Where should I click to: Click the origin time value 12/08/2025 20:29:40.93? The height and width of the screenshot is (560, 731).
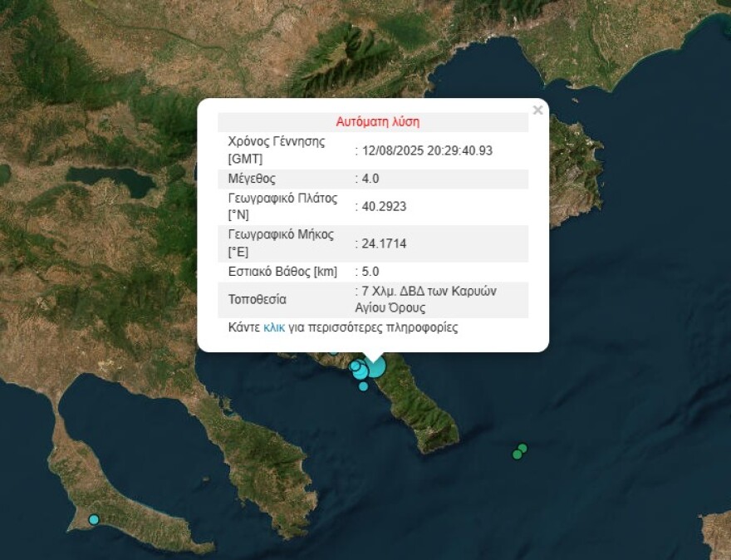click(427, 150)
